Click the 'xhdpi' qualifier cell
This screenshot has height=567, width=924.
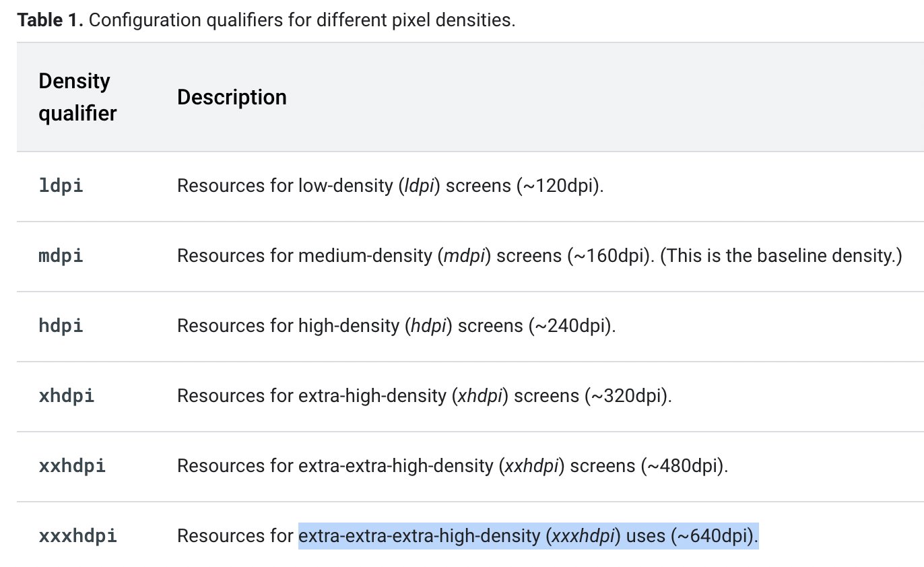(67, 396)
